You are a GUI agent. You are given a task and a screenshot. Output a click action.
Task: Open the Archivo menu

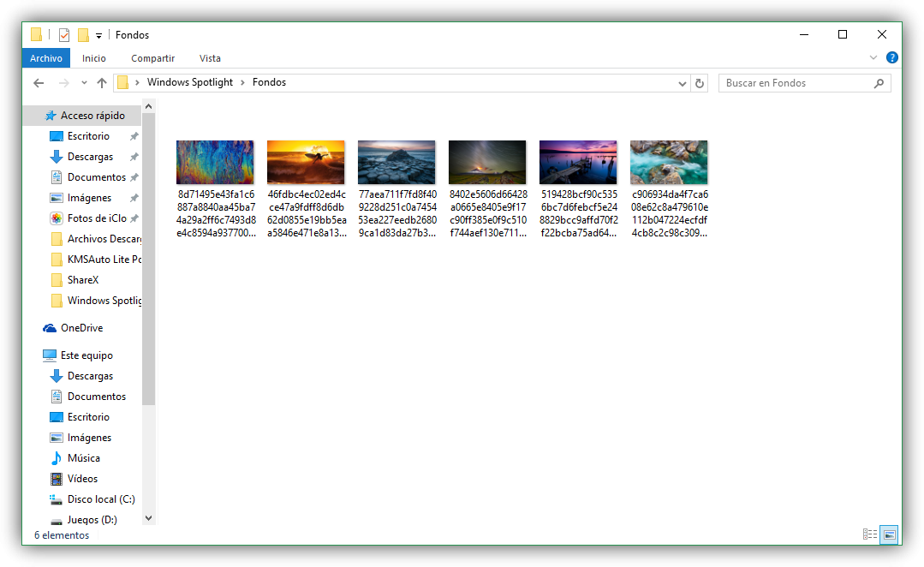tap(45, 57)
